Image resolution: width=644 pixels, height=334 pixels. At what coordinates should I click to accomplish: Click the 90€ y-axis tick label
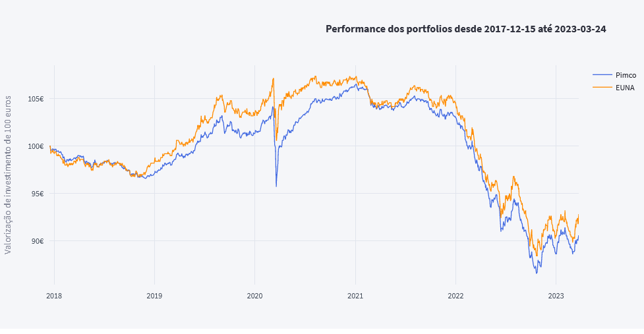(x=38, y=241)
